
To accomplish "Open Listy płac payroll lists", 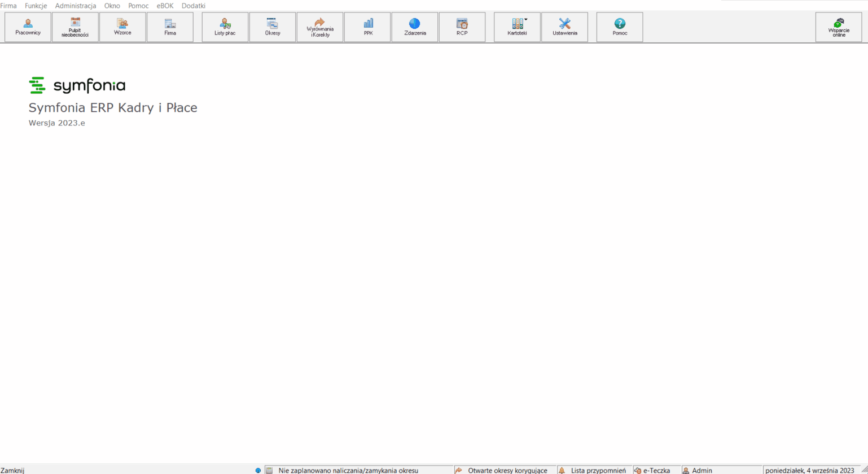I will point(225,27).
